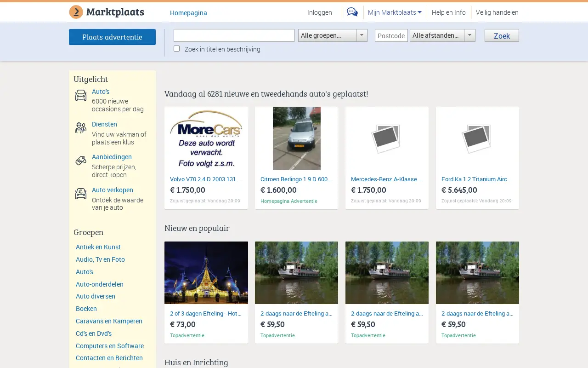Open the 'Alle afstanden' dropdown
Screen dimensions: 588x368
(x=442, y=35)
